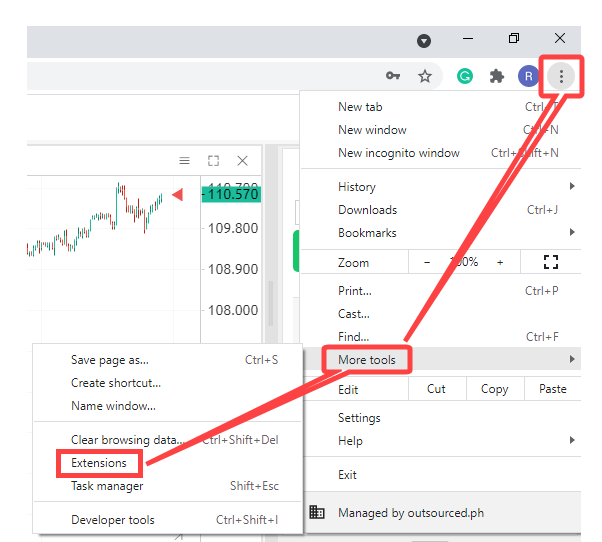Click the vertical scrollbar beside the chart
This screenshot has width=602, height=542.
click(x=271, y=303)
